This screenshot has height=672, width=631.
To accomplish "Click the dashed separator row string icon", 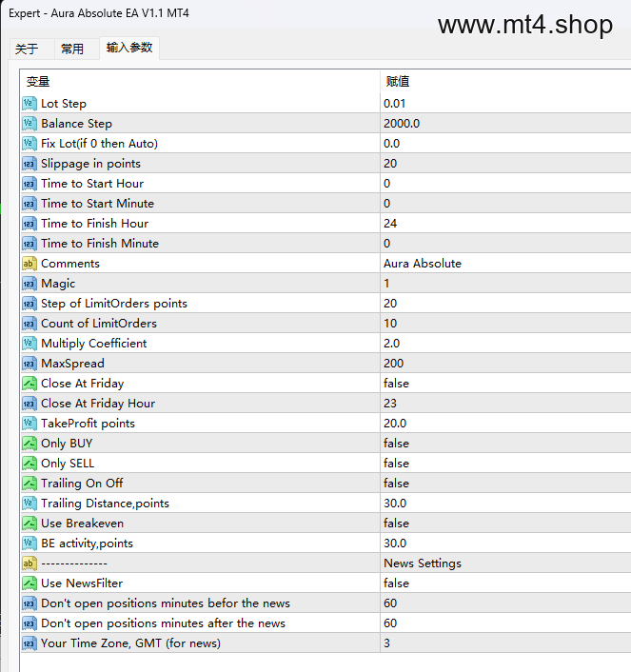I will (x=30, y=563).
